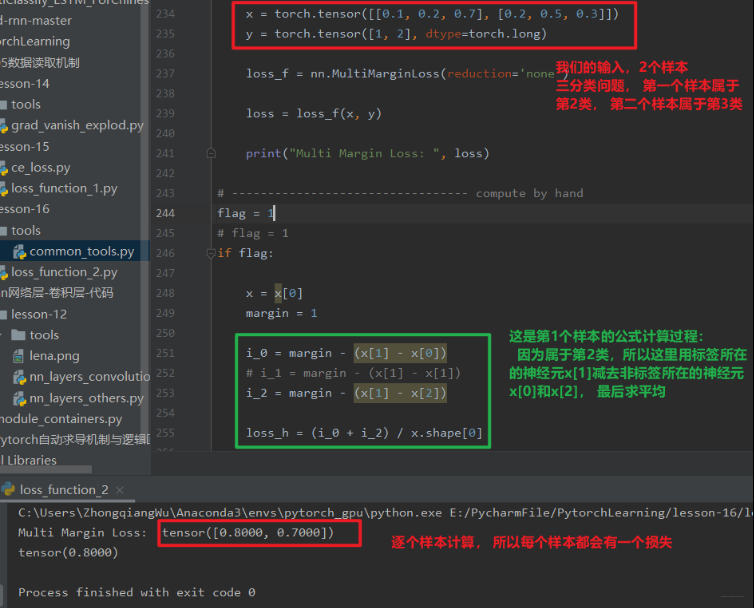The height and width of the screenshot is (608, 754).
Task: Collapse the 'if flag:' code block at line 246
Action: pos(211,253)
